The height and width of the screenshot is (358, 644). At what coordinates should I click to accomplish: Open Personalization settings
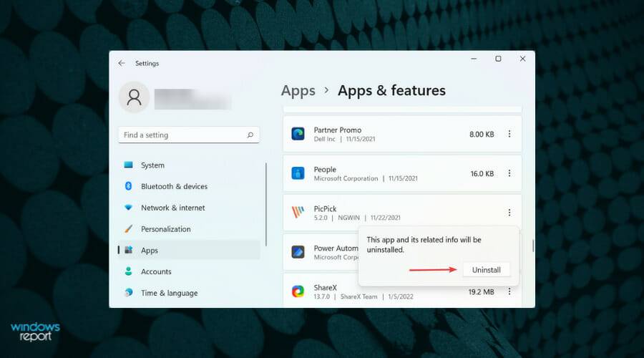(165, 229)
